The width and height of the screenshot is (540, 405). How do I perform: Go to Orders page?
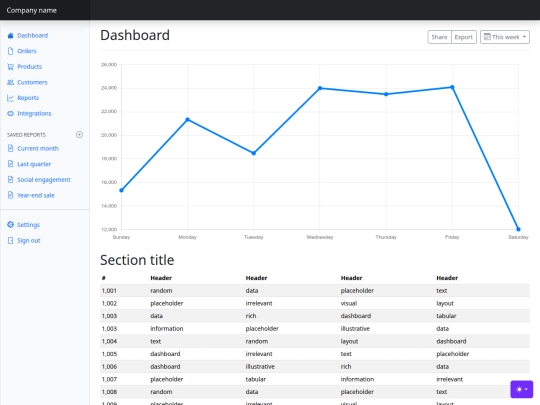(27, 51)
